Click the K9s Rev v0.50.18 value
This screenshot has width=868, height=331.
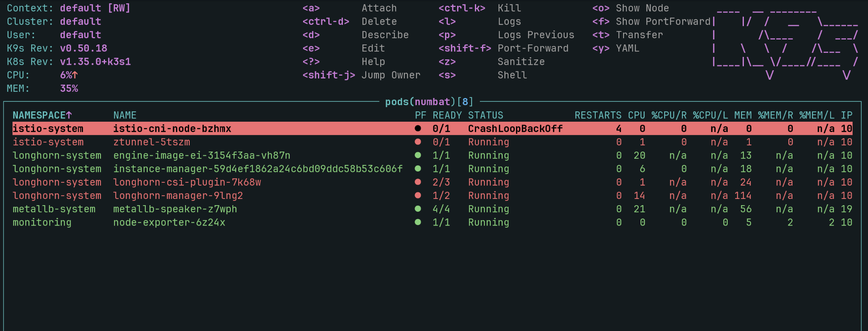(x=83, y=48)
